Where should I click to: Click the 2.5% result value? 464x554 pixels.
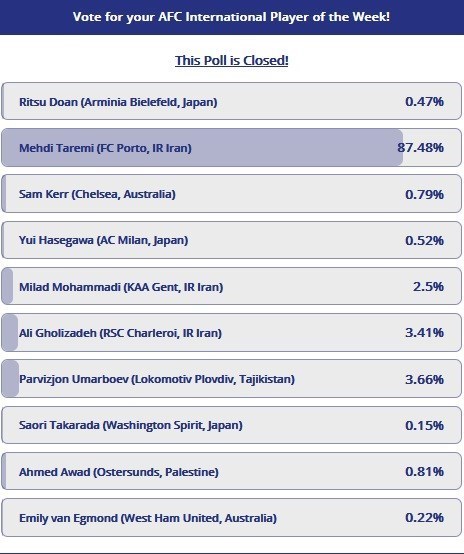[x=428, y=286]
